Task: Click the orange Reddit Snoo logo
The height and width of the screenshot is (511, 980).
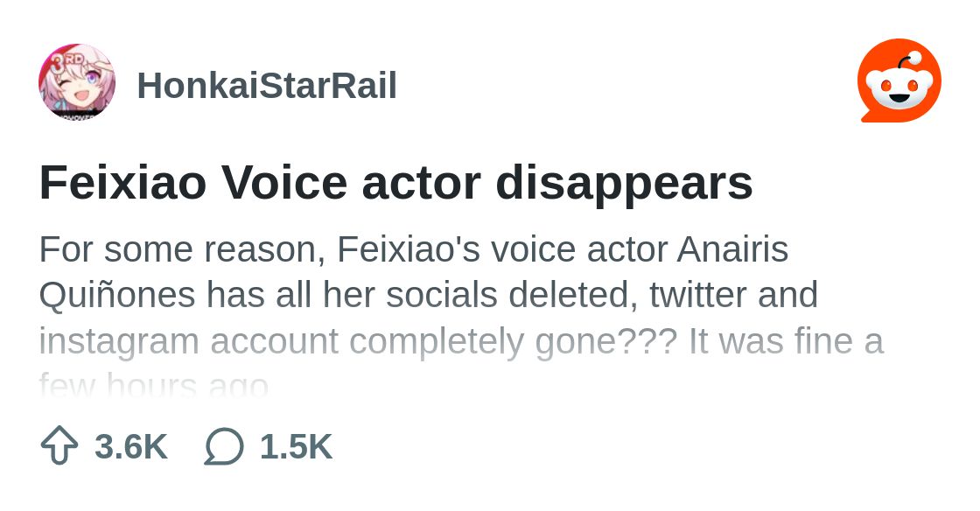Action: [899, 80]
